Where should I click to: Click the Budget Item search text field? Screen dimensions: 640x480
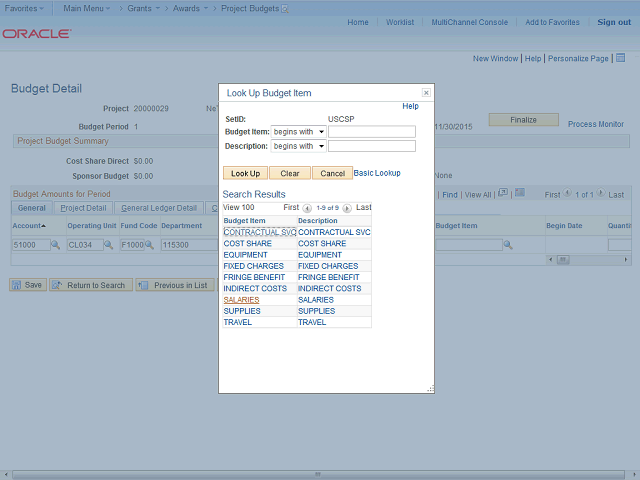click(371, 132)
